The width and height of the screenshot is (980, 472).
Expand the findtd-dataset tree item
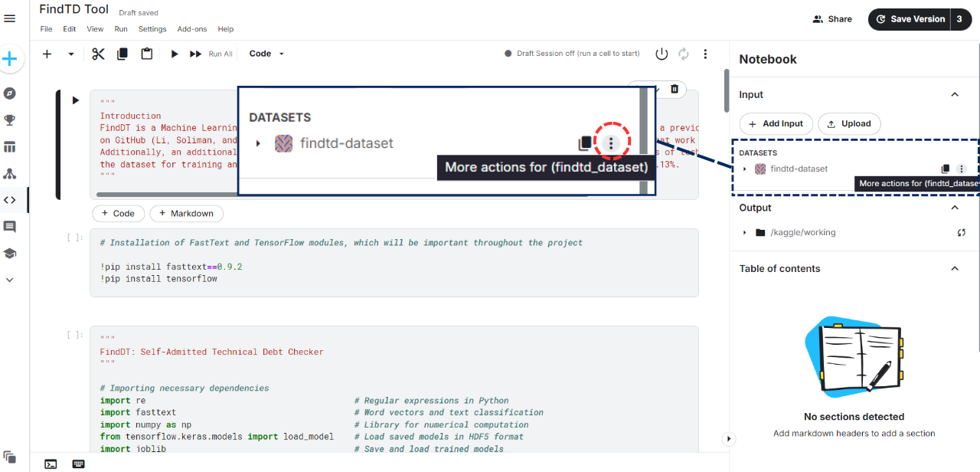(744, 169)
